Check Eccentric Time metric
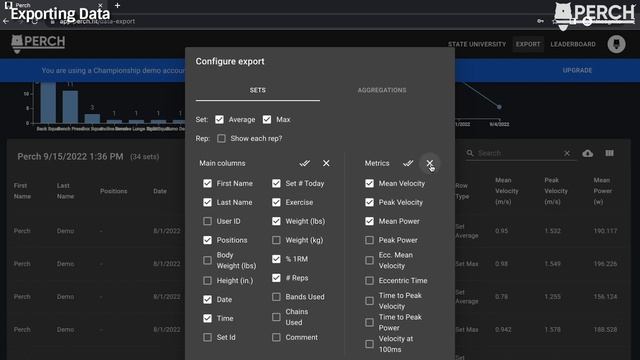 369,281
